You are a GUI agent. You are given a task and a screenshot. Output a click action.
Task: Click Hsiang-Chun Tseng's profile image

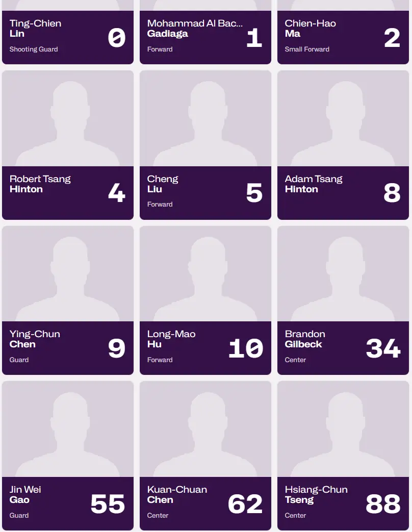pos(343,429)
